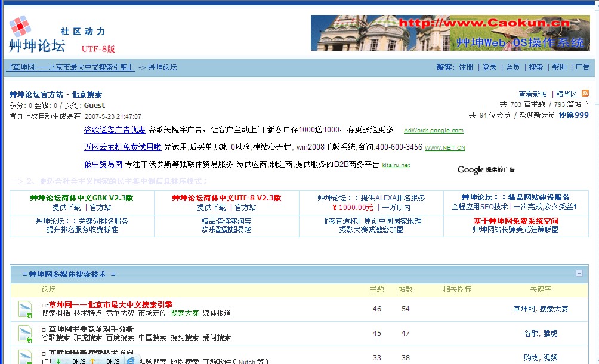View new member 沙漠999's profile

573,115
